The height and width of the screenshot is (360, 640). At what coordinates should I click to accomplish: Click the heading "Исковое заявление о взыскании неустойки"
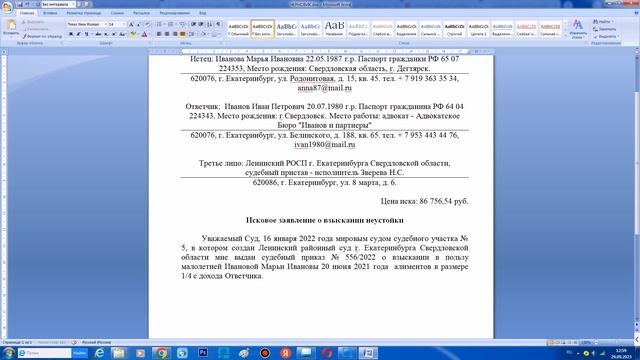point(324,220)
